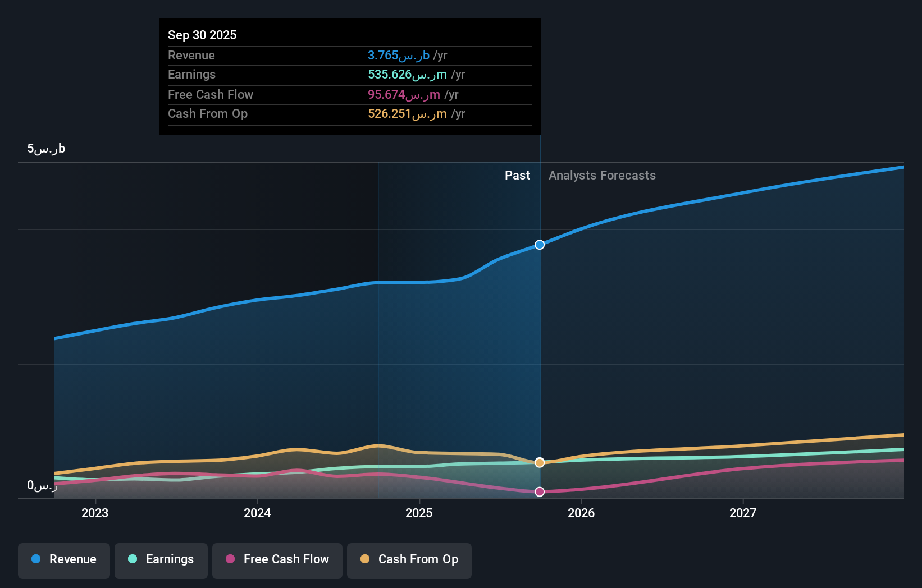
Task: Toggle the Cash From Op series
Action: click(409, 560)
